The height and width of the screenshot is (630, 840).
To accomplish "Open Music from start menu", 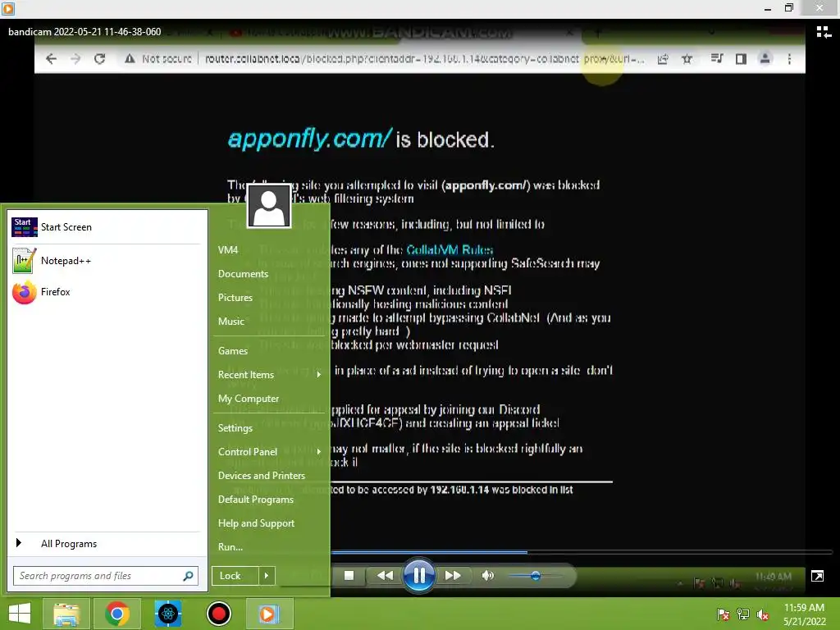I will 231,322.
